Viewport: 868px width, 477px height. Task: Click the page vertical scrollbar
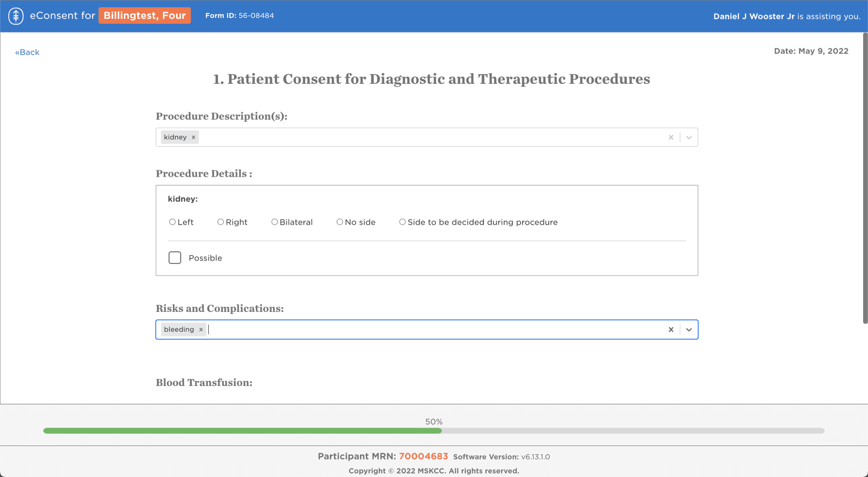(x=865, y=178)
